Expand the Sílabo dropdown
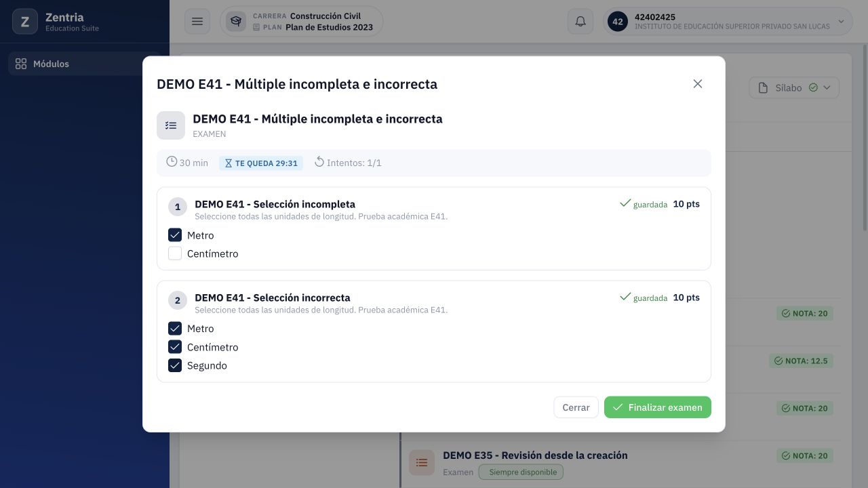The height and width of the screenshot is (488, 868). click(794, 87)
